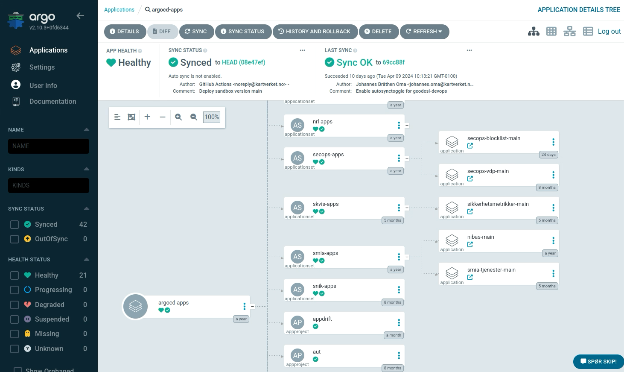Viewport: 624px width, 372px height.
Task: Collapse the secops-apps node children
Action: (x=407, y=158)
